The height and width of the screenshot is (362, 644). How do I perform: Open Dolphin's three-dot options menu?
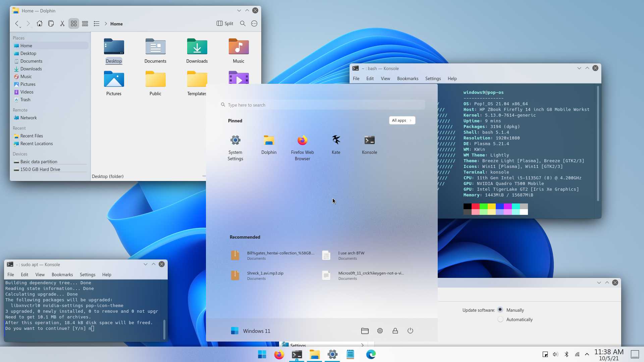(254, 23)
